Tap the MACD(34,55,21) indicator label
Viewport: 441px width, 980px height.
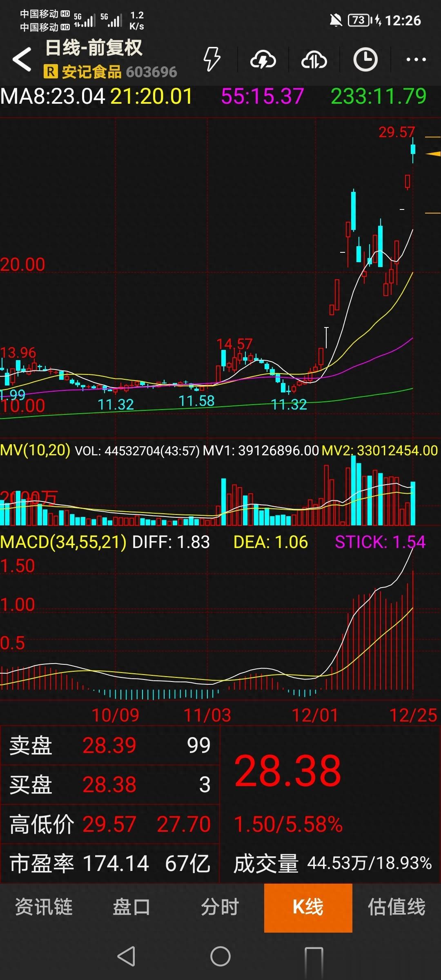(63, 542)
